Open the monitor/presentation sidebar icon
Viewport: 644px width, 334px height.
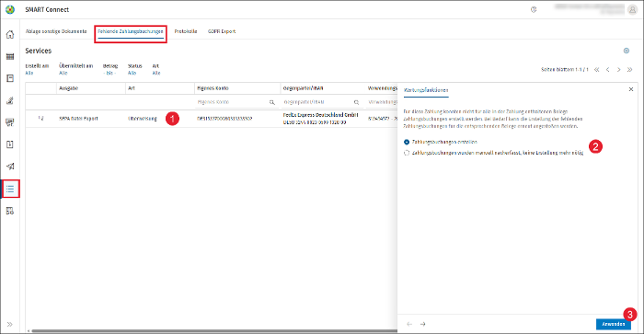[10, 122]
